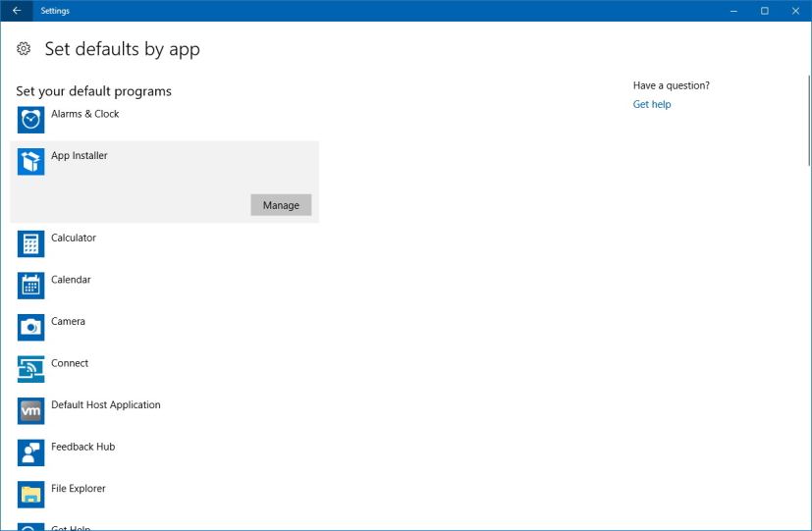Select Alarms & Clock label
The height and width of the screenshot is (531, 812).
(84, 114)
